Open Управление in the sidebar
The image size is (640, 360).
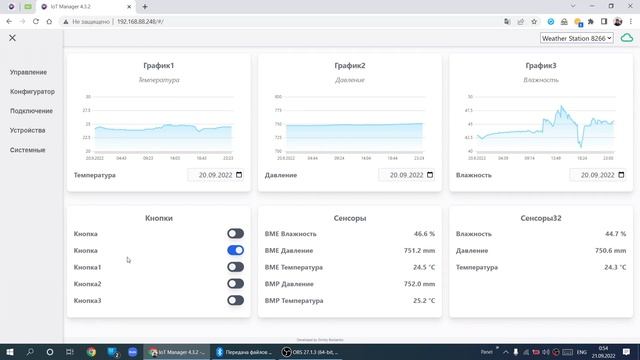(29, 72)
